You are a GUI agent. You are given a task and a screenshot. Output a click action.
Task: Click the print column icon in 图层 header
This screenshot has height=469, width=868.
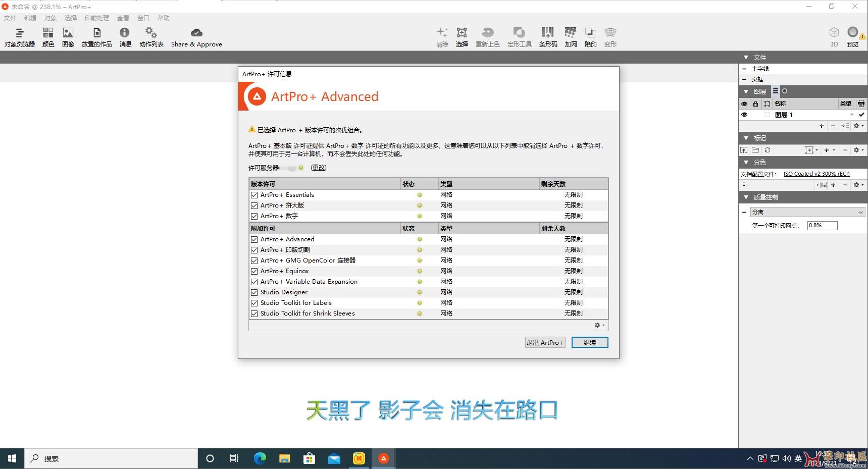click(861, 103)
